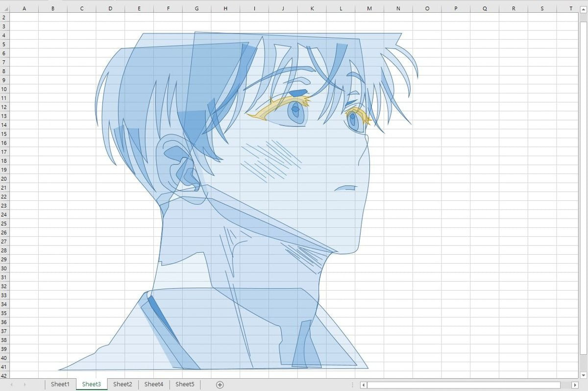Select column O header
Screen dimensions: 588x391
427,8
